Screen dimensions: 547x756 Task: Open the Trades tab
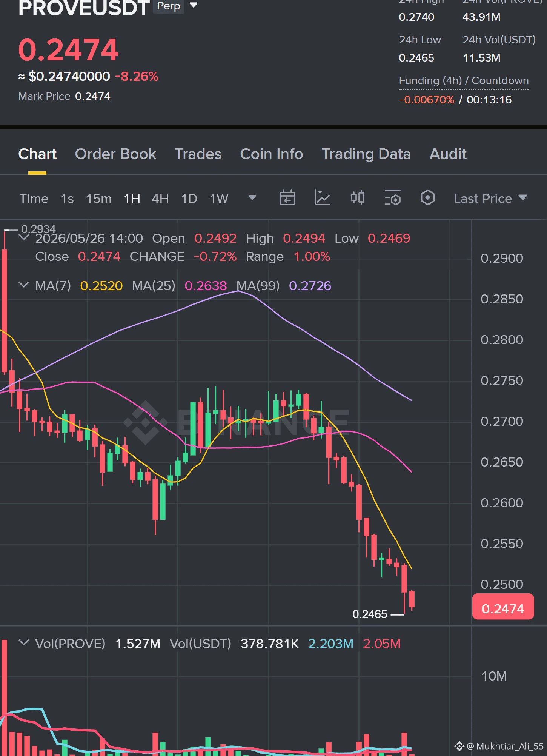click(198, 154)
